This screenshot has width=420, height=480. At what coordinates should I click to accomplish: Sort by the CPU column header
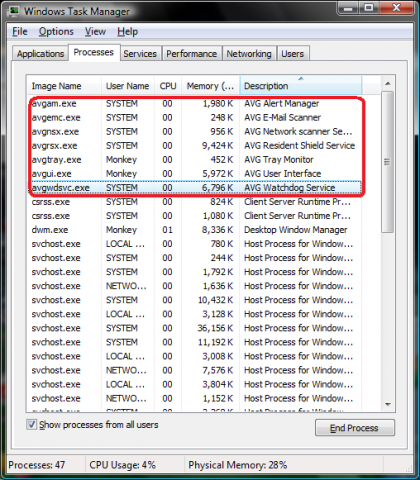point(168,86)
